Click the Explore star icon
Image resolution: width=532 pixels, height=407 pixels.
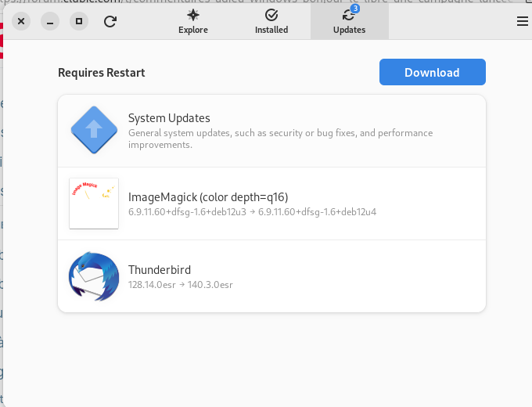click(x=193, y=15)
